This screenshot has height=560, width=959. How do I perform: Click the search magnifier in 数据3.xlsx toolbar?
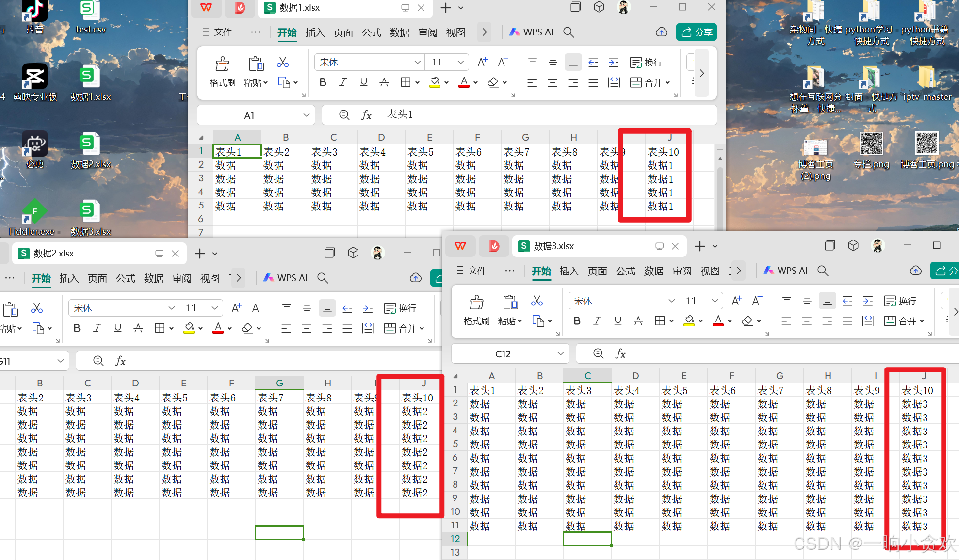823,271
